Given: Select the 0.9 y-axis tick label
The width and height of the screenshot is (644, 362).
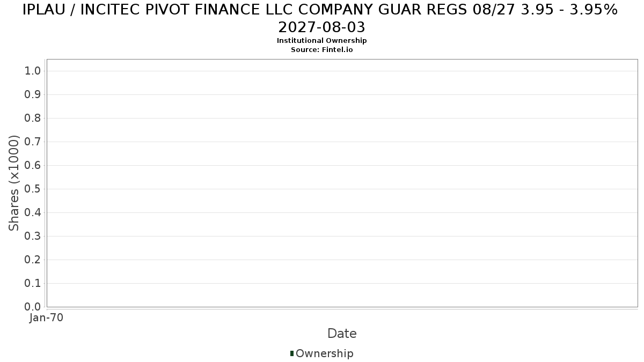Looking at the screenshot, I should [x=33, y=95].
